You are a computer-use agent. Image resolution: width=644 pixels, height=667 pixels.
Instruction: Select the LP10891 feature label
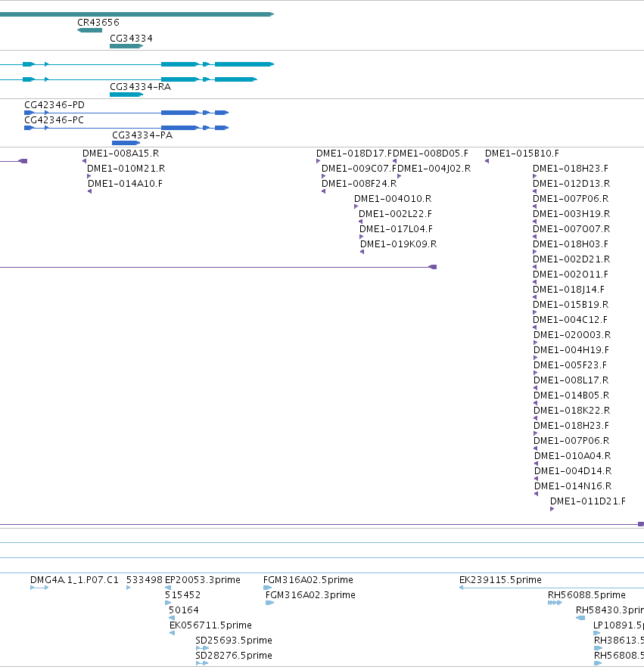[x=618, y=625]
